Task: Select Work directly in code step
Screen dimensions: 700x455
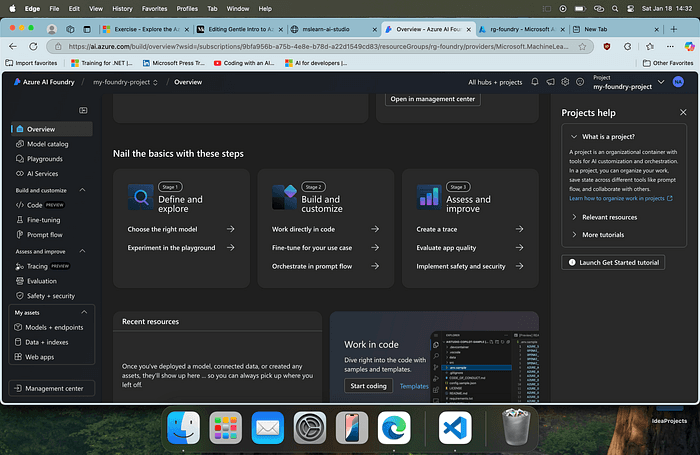Action: tap(325, 229)
